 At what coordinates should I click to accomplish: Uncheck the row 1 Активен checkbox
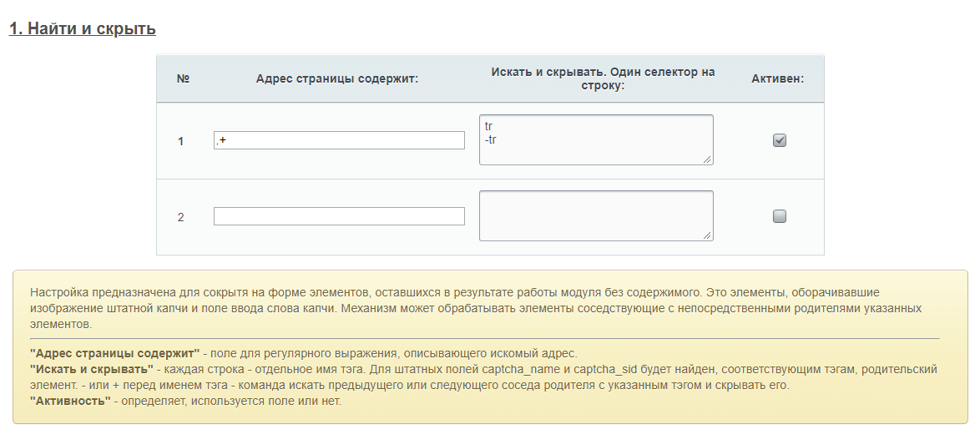pyautogui.click(x=780, y=140)
